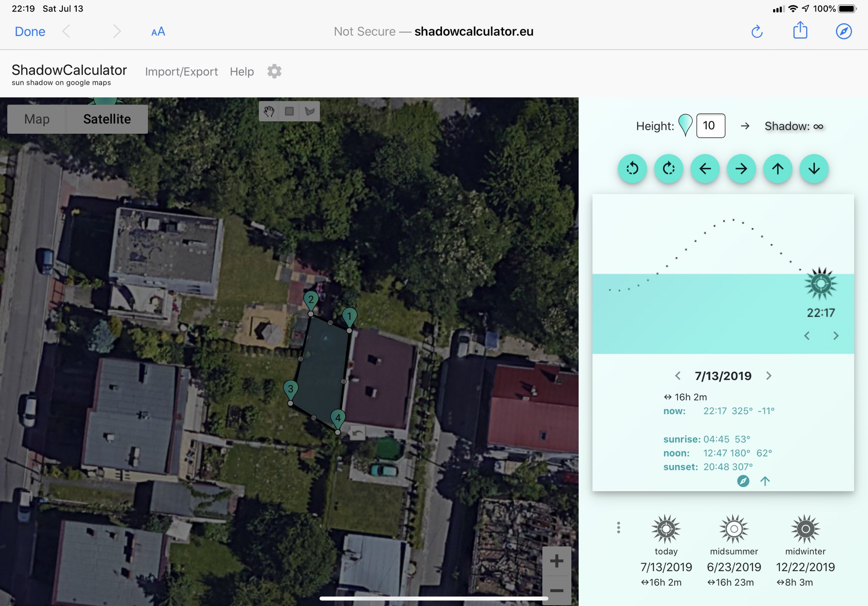The image size is (868, 606).
Task: Go to previous date before 7/13/2019
Action: pyautogui.click(x=678, y=376)
